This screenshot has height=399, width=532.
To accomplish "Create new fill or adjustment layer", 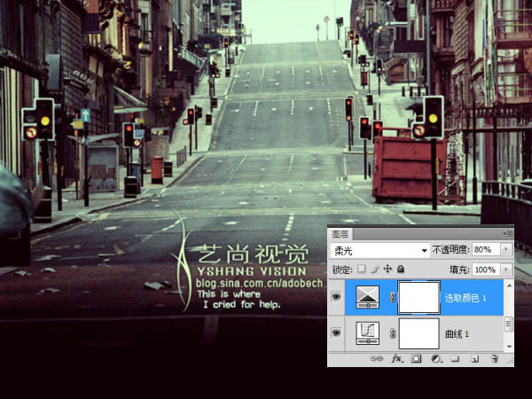I will [x=436, y=360].
